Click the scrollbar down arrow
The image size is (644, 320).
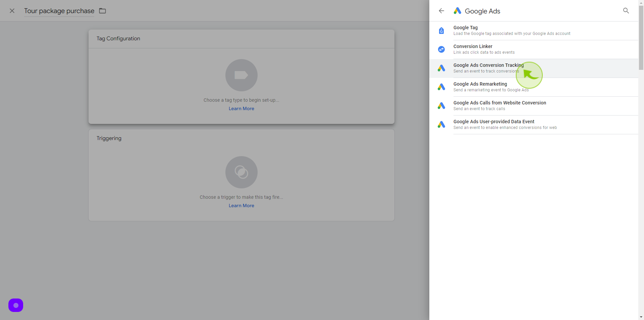(x=641, y=317)
